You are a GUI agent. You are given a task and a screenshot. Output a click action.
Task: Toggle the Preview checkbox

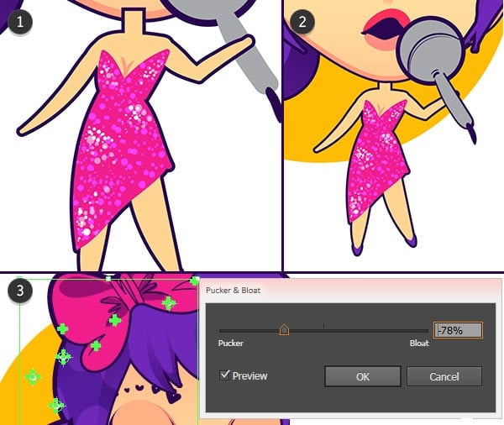(x=224, y=375)
